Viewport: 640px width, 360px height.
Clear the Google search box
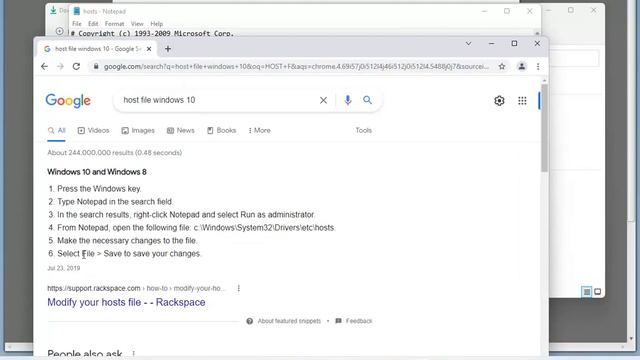(323, 100)
